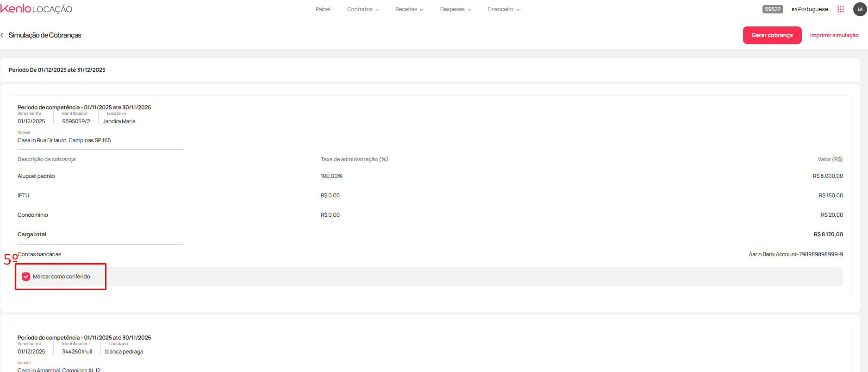Viewport: 868px width, 372px height.
Task: Click Jandira Maria's due date 01/12/2025
Action: tap(31, 121)
